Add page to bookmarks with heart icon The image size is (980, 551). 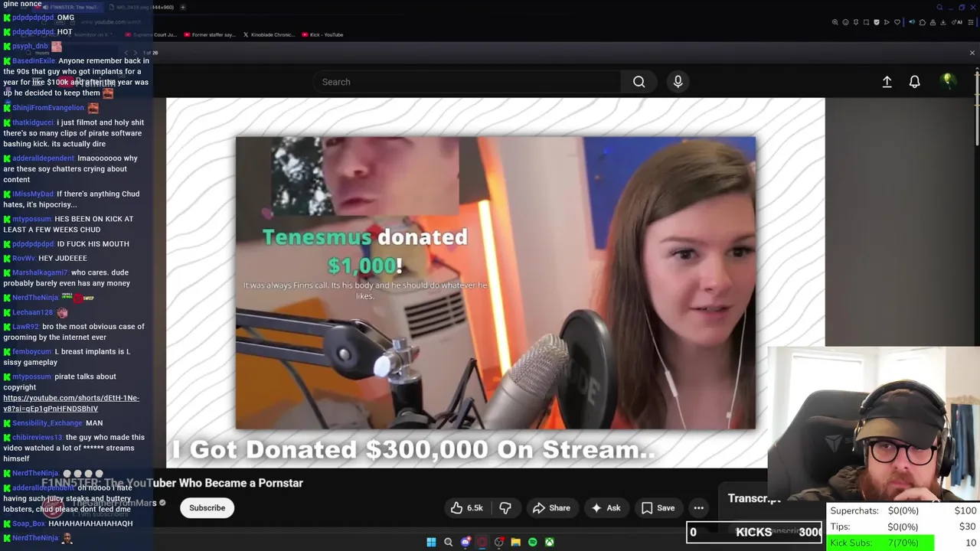click(x=897, y=22)
